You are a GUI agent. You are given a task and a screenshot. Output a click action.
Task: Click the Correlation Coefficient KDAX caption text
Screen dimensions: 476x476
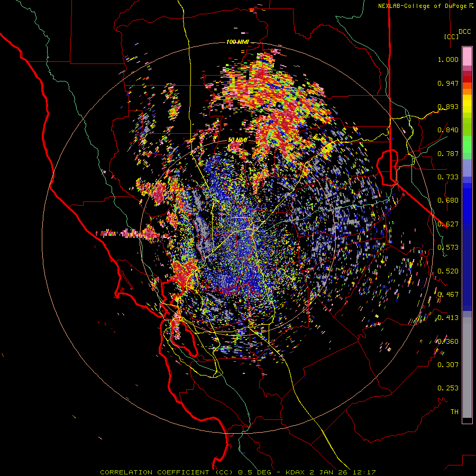(238, 472)
